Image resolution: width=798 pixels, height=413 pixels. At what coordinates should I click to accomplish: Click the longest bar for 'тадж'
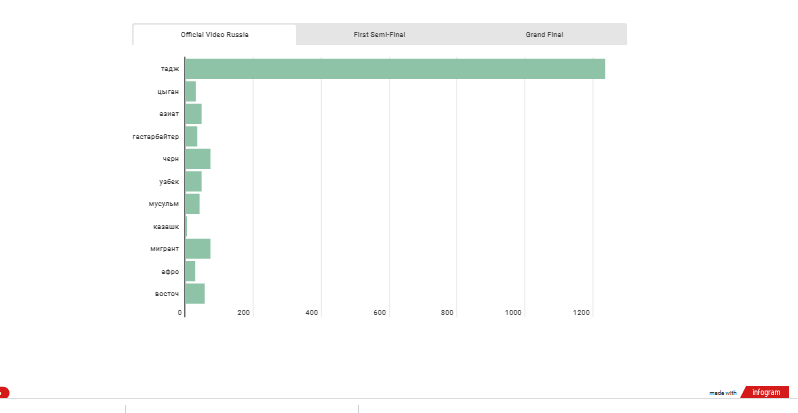394,69
